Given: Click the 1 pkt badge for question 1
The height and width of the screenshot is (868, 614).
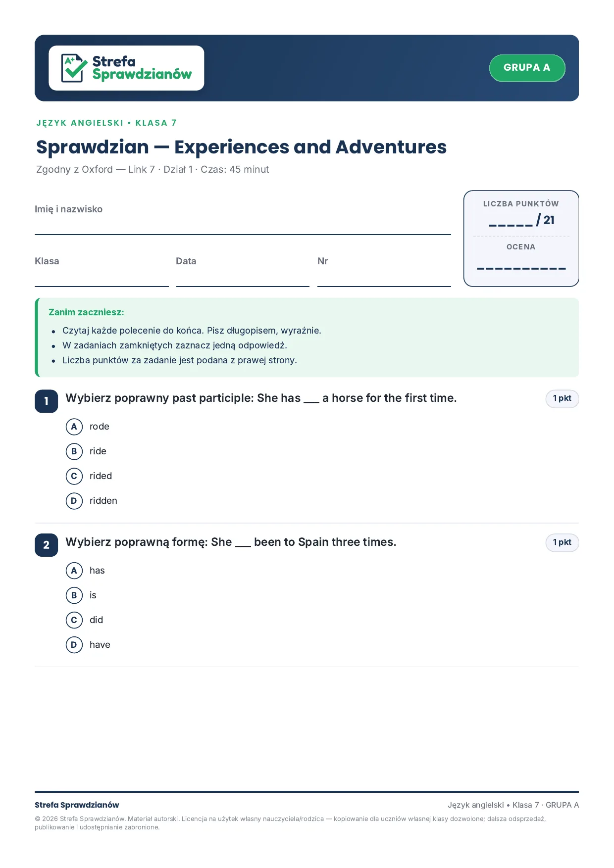Looking at the screenshot, I should [x=562, y=398].
